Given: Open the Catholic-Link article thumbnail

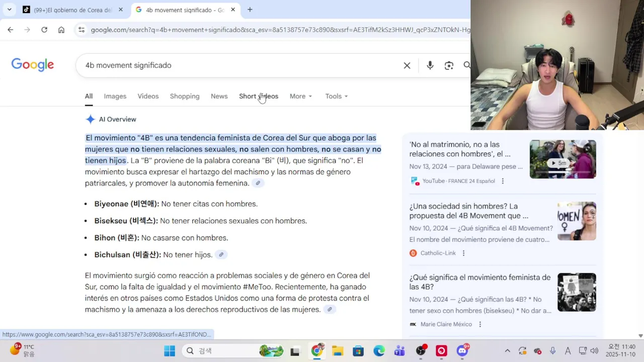Looking at the screenshot, I should [577, 221].
